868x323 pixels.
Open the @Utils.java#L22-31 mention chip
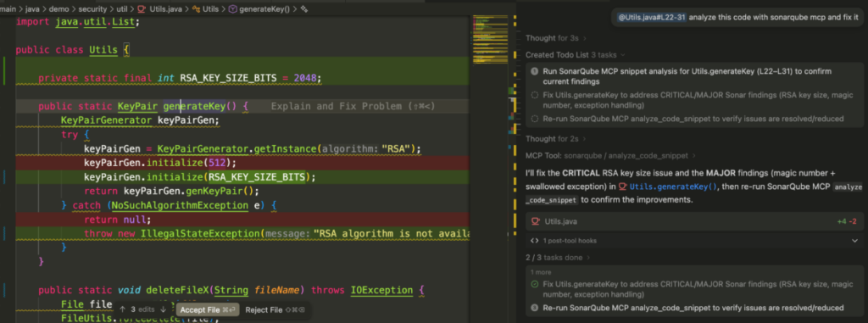coord(652,17)
